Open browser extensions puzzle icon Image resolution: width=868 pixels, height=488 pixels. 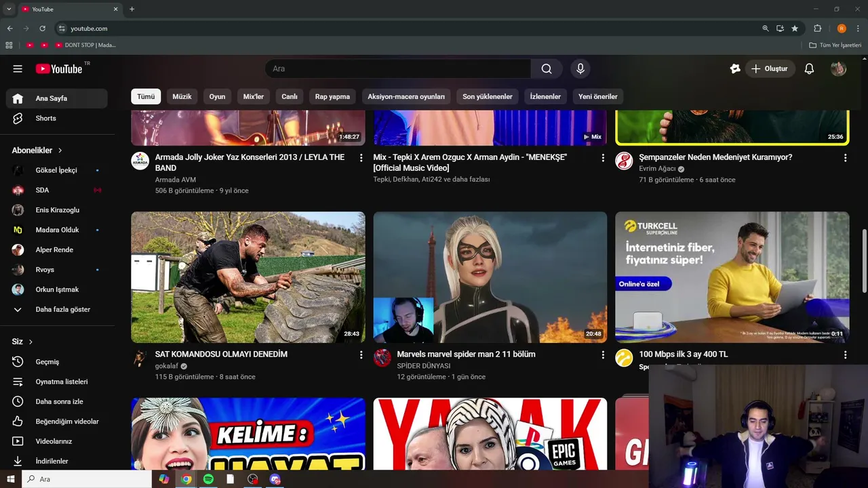click(x=817, y=28)
